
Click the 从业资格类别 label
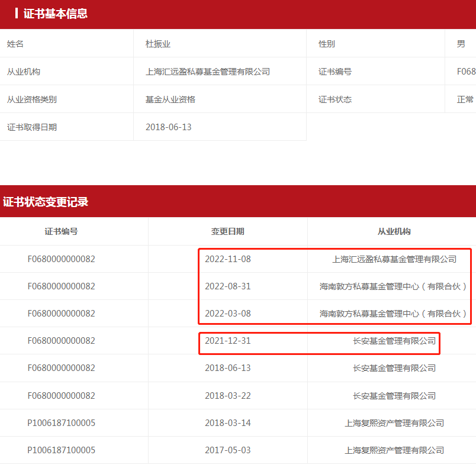click(32, 99)
